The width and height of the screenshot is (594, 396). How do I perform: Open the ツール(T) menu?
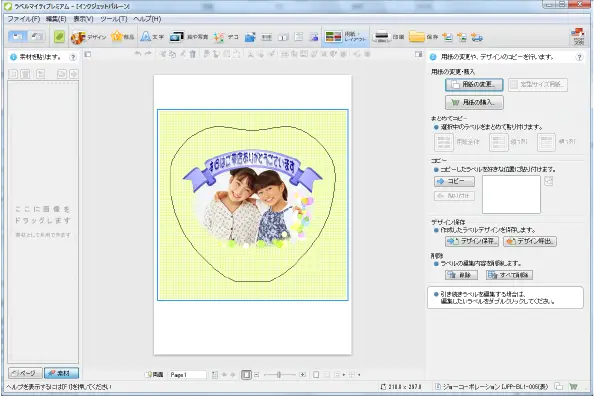pyautogui.click(x=114, y=19)
